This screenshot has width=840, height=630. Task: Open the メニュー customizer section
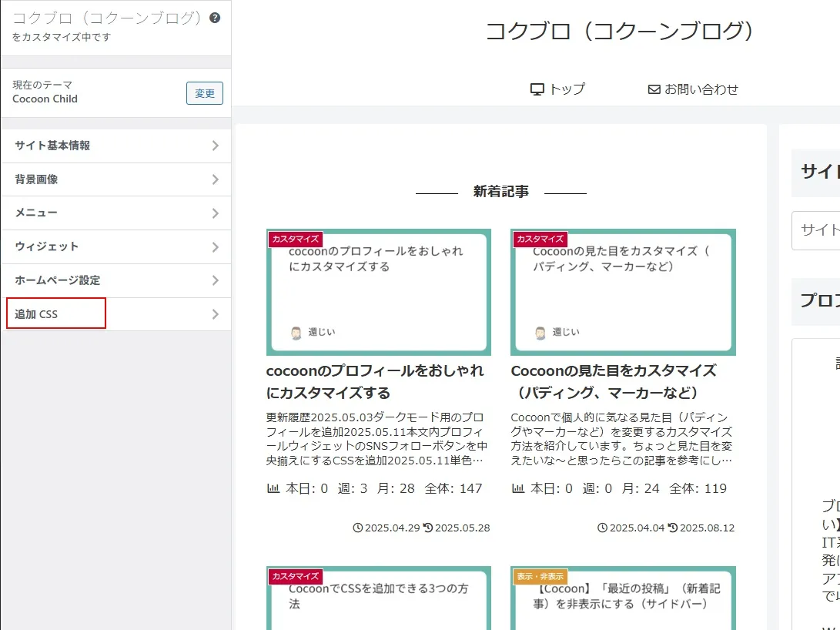pyautogui.click(x=115, y=213)
